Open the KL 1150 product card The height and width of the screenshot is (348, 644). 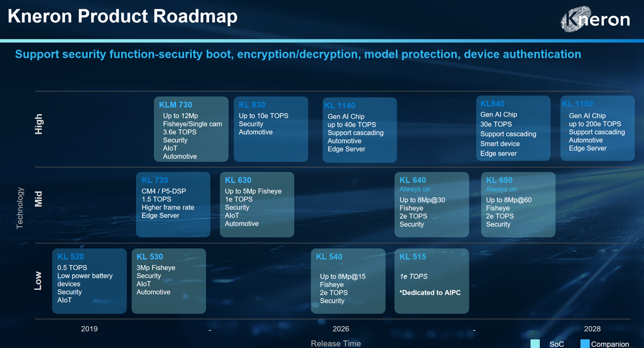(x=597, y=128)
